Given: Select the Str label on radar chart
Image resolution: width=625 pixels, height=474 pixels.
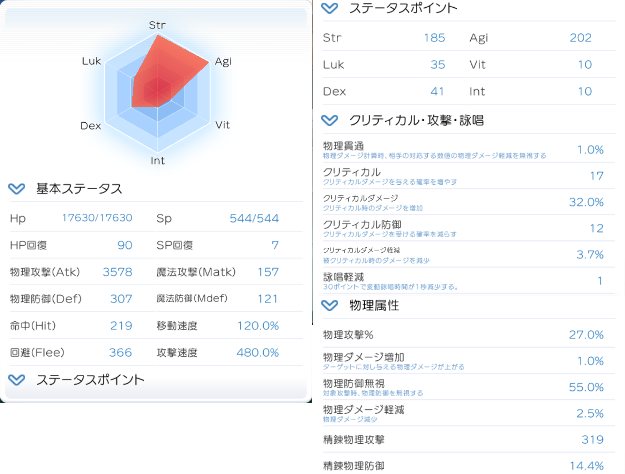Looking at the screenshot, I should (x=157, y=25).
